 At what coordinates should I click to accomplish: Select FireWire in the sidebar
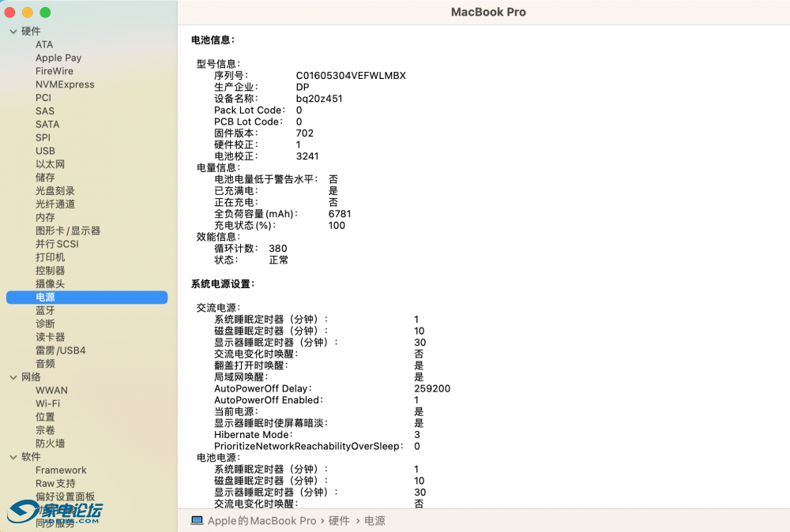click(x=55, y=71)
